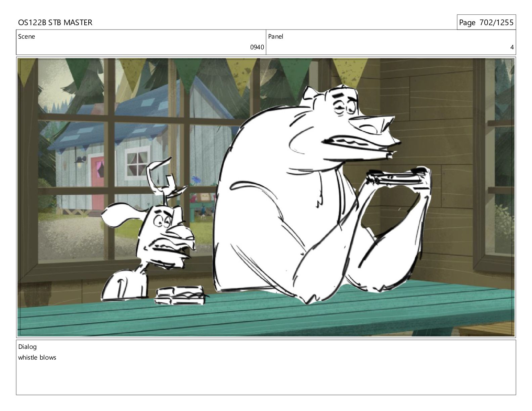Click the scene number '0940'
The width and height of the screenshot is (532, 411).
tap(257, 47)
